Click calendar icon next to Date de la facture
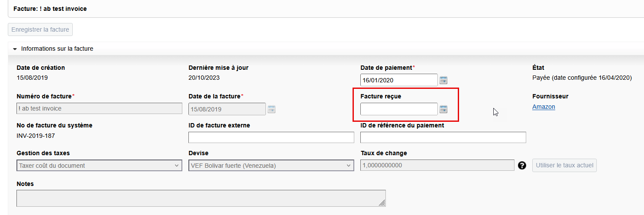Image resolution: width=644 pixels, height=215 pixels. pos(271,109)
